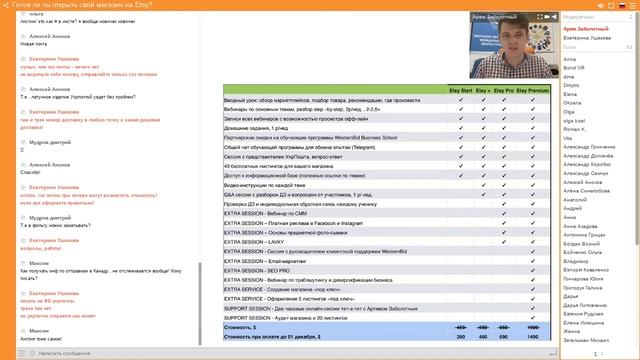This screenshot has width=640, height=360.
Task: Select participant Евгения Рудская
Action: (x=583, y=314)
